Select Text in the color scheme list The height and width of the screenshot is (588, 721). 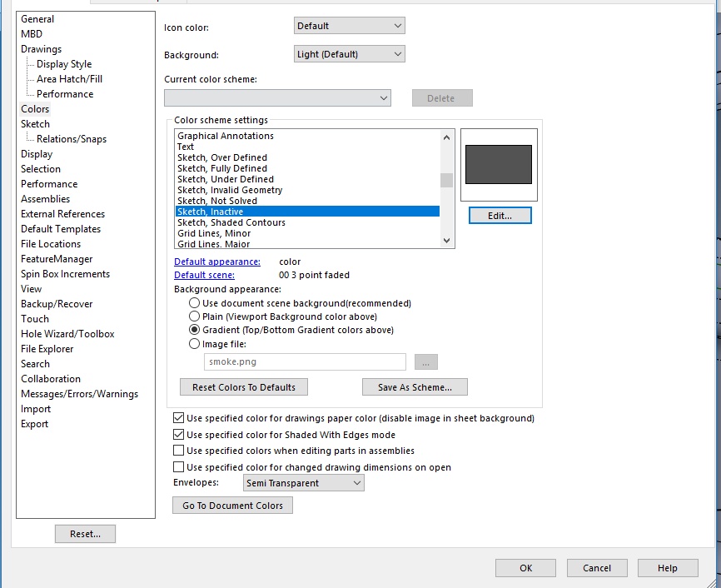[x=307, y=147]
